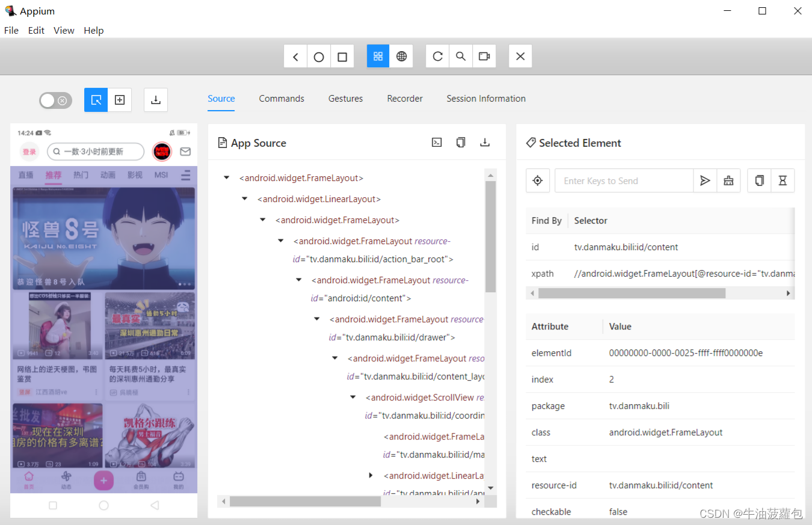This screenshot has width=812, height=525.
Task: Tap the 影视 tab in phone screenshot
Action: coord(135,175)
